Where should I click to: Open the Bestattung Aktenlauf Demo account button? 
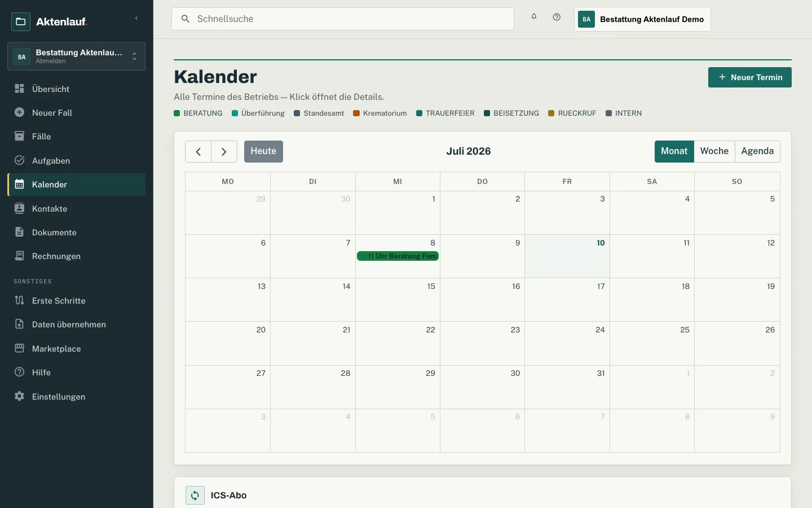[x=642, y=19]
